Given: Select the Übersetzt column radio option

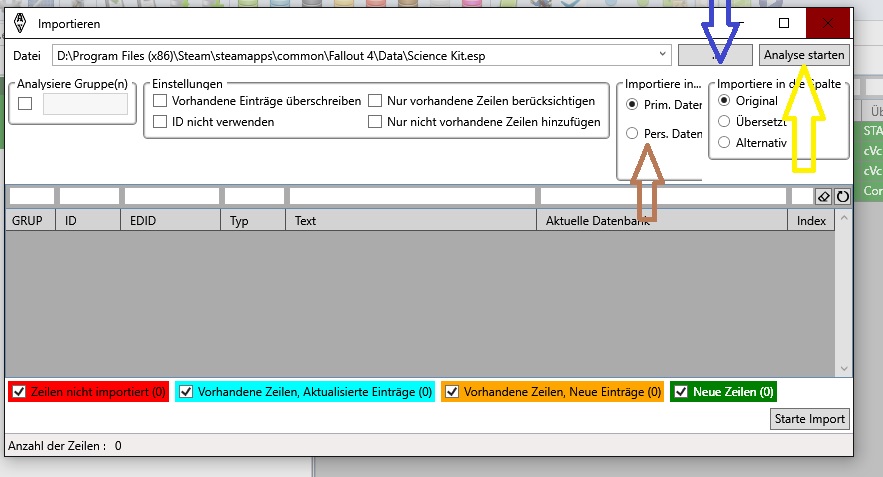Looking at the screenshot, I should tap(725, 122).
